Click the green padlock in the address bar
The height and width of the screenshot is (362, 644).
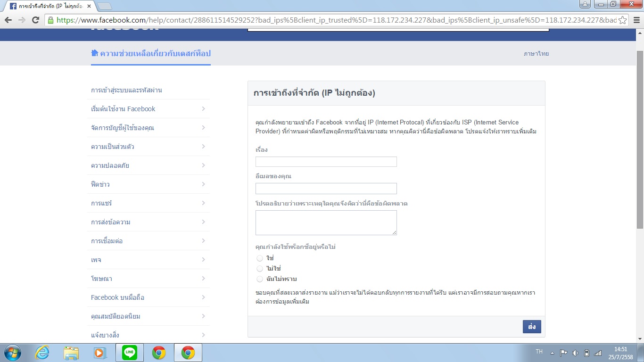point(50,20)
